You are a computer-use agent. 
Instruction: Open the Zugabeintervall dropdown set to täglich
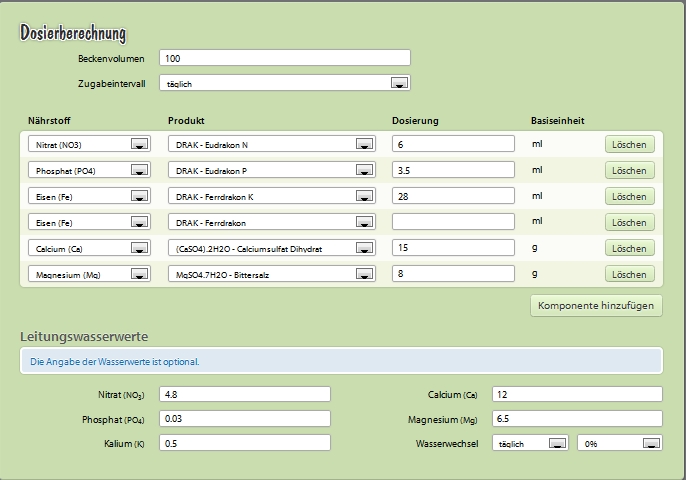point(285,83)
